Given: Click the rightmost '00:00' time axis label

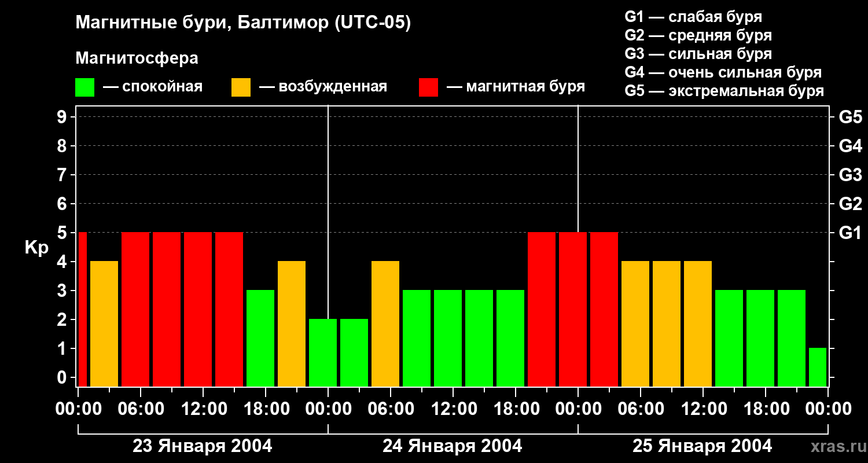Looking at the screenshot, I should click(x=827, y=409).
